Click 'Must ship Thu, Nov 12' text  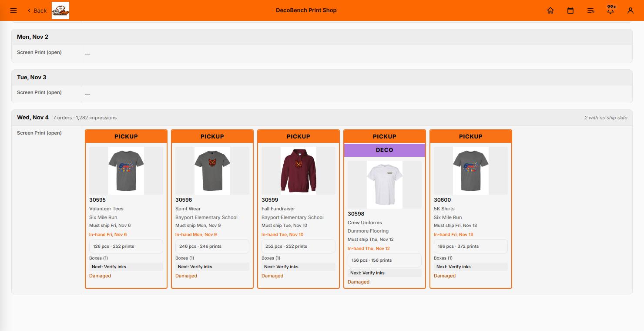[371, 240]
